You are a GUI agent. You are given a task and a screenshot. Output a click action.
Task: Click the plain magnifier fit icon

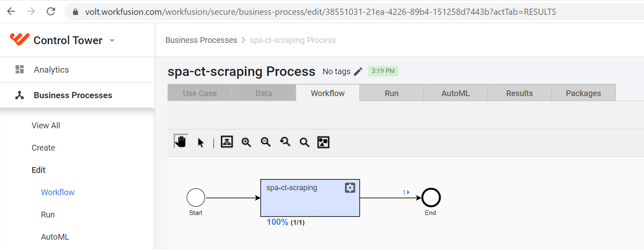point(304,143)
